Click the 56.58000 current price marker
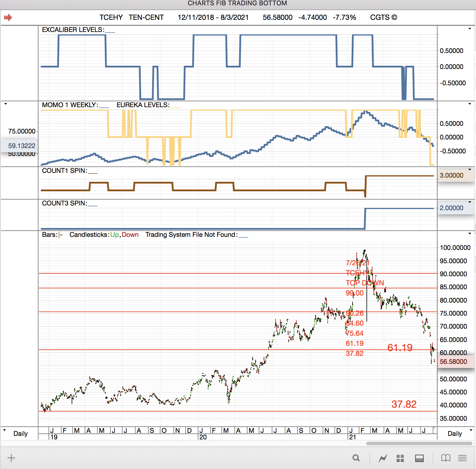 [453, 362]
